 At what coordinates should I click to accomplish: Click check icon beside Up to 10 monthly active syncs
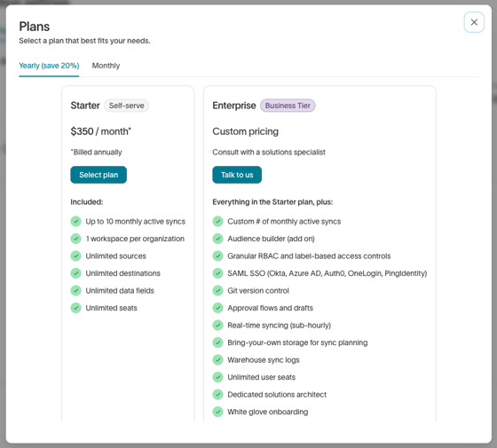75,221
